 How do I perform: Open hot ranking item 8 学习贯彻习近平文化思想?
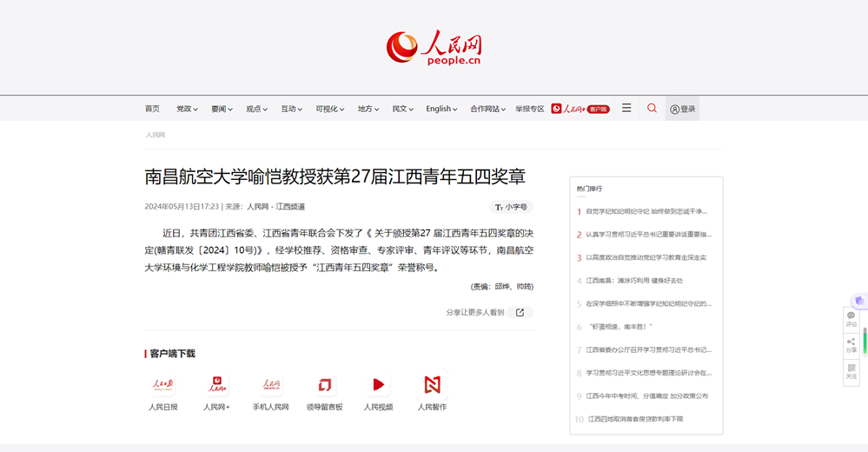point(648,374)
